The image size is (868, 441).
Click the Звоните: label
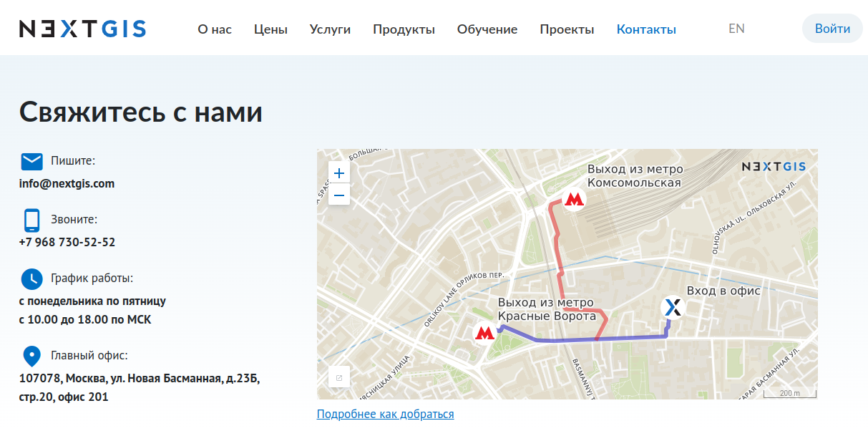pyautogui.click(x=74, y=220)
